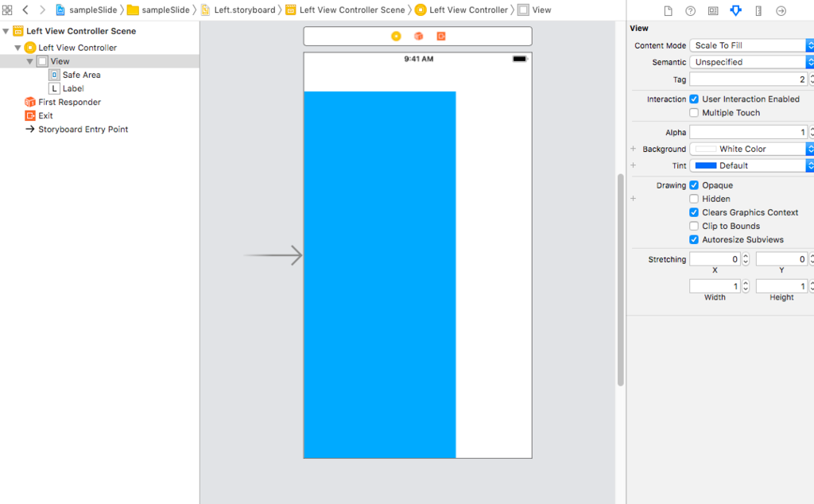Click the Label L icon in outline
This screenshot has width=814, height=504.
coord(55,88)
